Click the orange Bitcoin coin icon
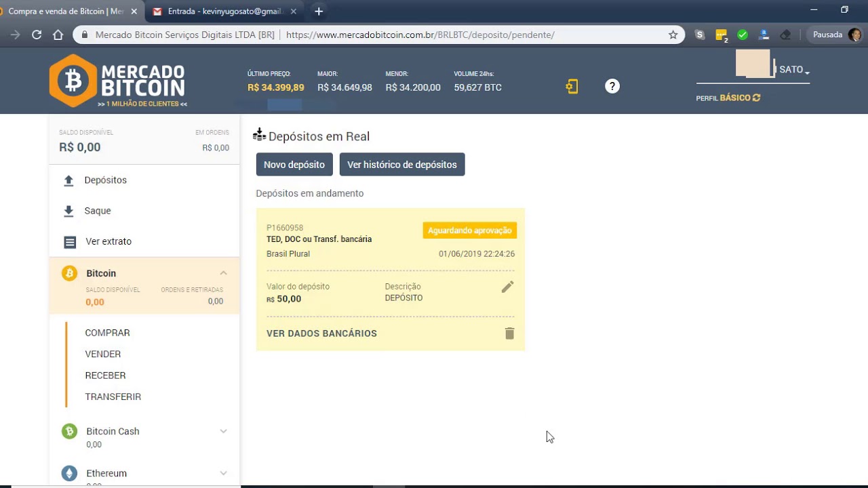868x488 pixels. click(x=69, y=273)
